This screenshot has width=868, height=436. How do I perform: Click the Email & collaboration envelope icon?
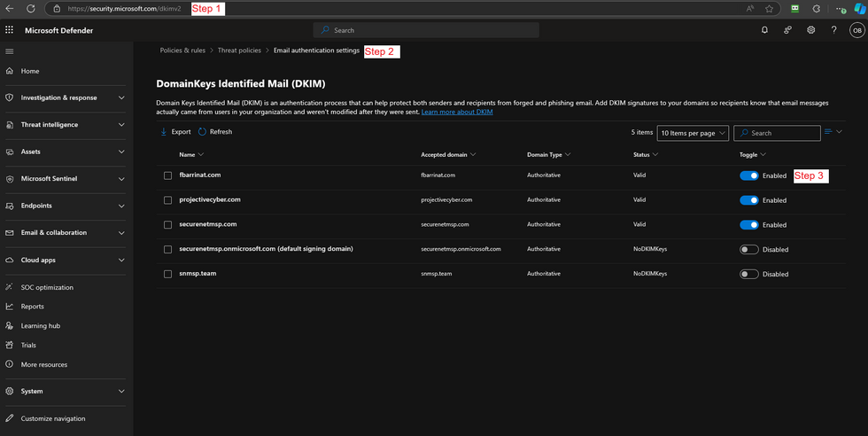pos(10,233)
